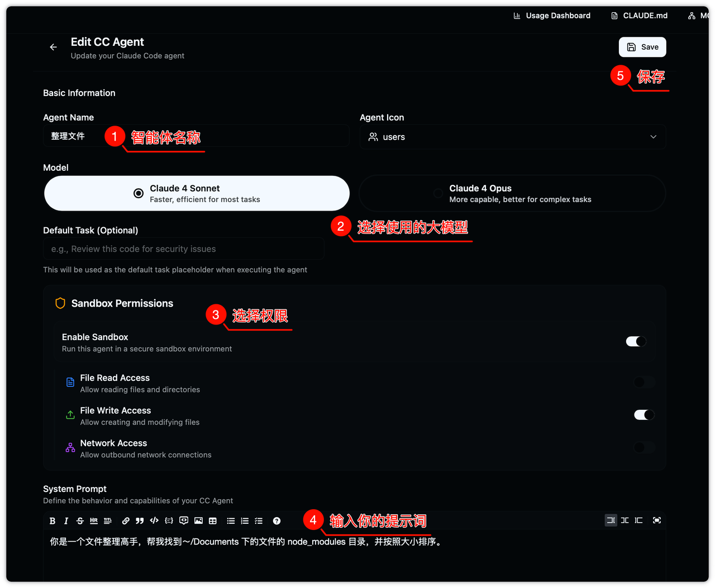Open CLAUDE.md from the top bar
Viewport: 715px width, 588px height.
click(x=640, y=16)
